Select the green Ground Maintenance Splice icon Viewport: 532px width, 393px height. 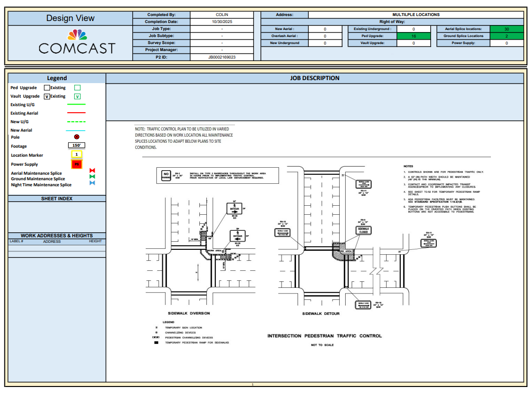92,177
